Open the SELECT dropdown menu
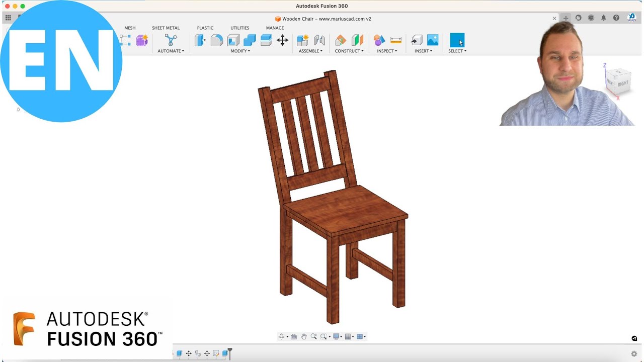 tap(457, 51)
